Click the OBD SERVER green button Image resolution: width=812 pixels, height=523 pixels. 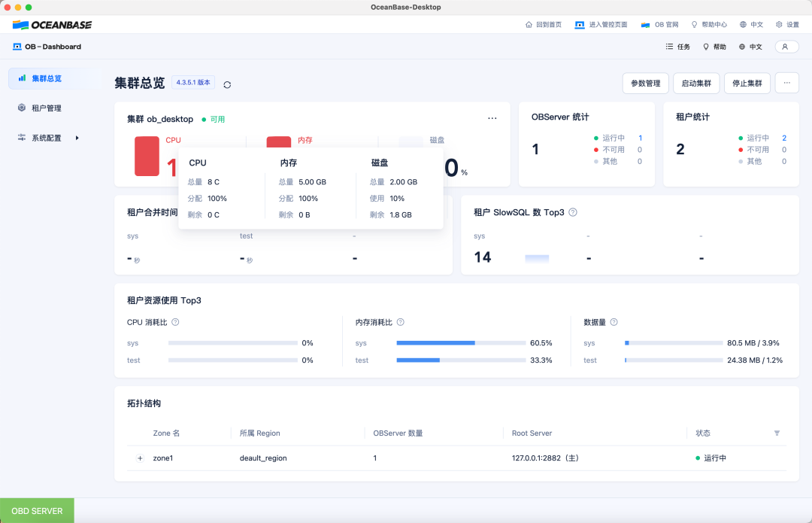[38, 510]
